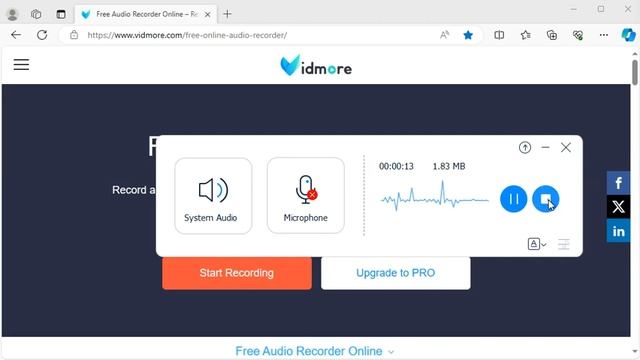Click the page vertical scrollbar
The width and height of the screenshot is (640, 360).
pyautogui.click(x=635, y=73)
